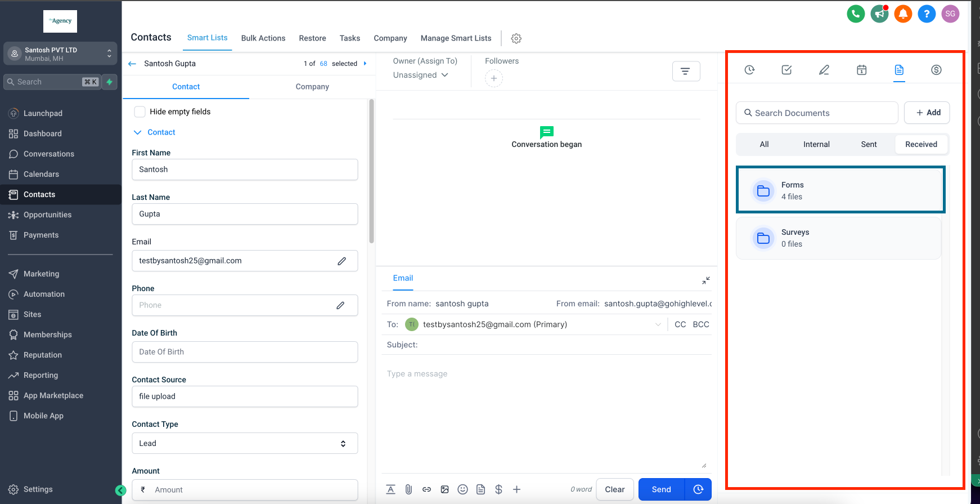This screenshot has height=504, width=980.
Task: Insert an emoji with the smiley icon
Action: pos(462,489)
